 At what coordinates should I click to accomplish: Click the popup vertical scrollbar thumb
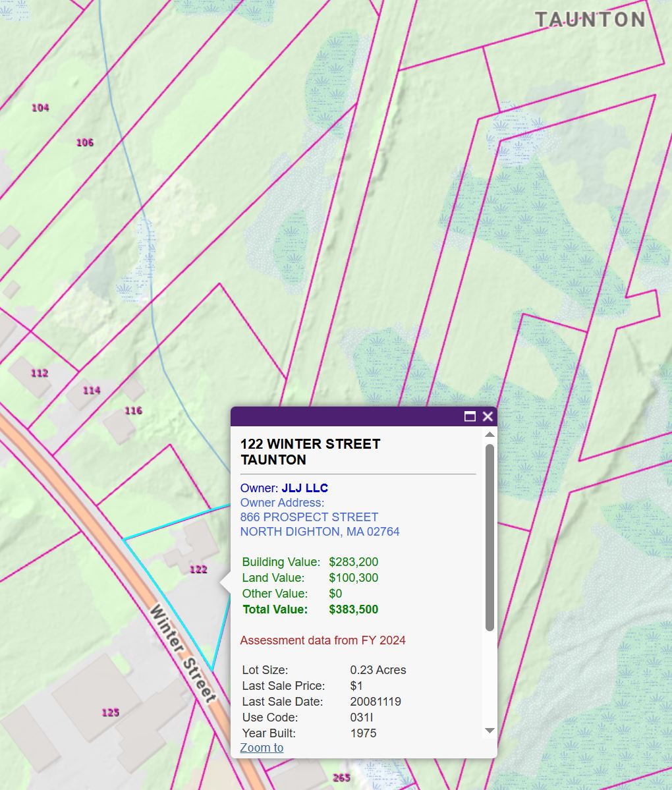pyautogui.click(x=490, y=537)
